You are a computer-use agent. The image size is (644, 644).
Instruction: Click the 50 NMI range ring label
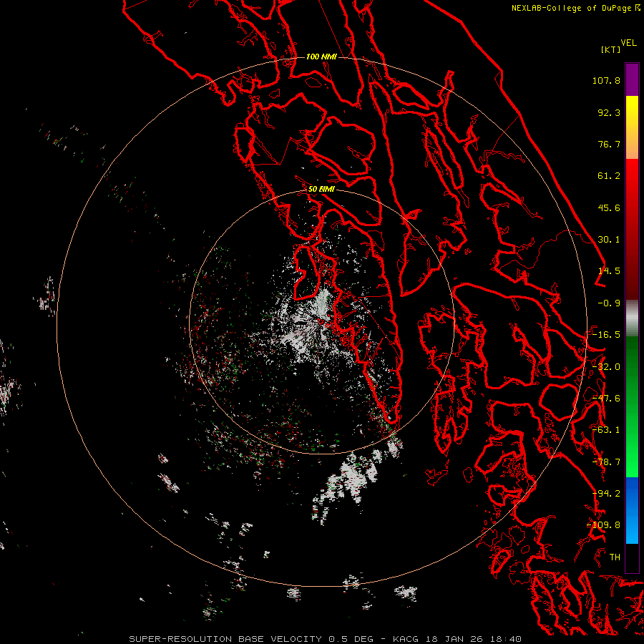tap(321, 189)
